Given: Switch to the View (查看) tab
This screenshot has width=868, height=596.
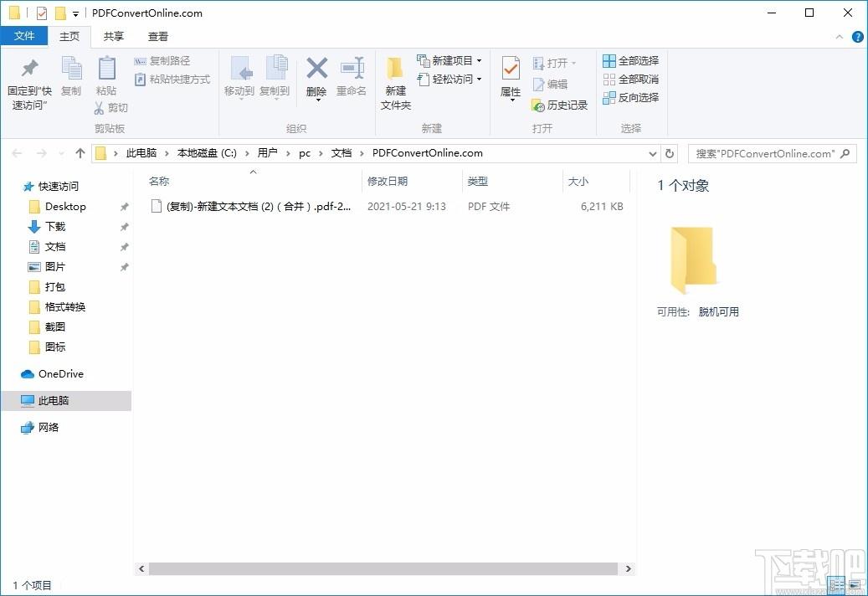Looking at the screenshot, I should (x=157, y=37).
